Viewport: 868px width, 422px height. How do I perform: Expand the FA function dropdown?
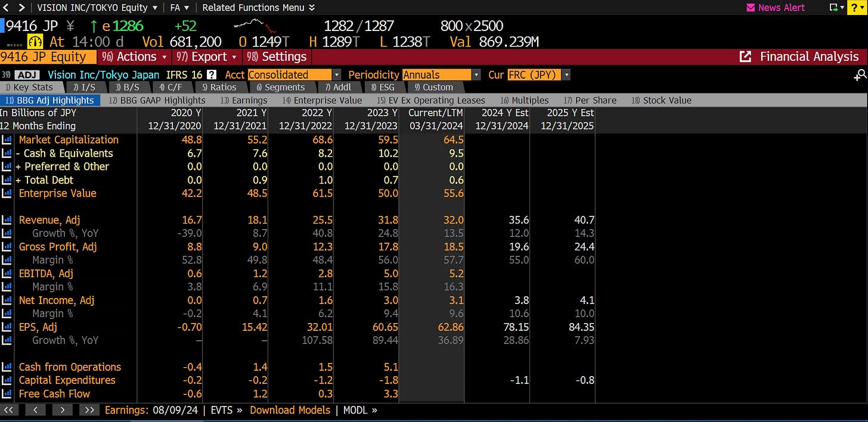point(179,8)
